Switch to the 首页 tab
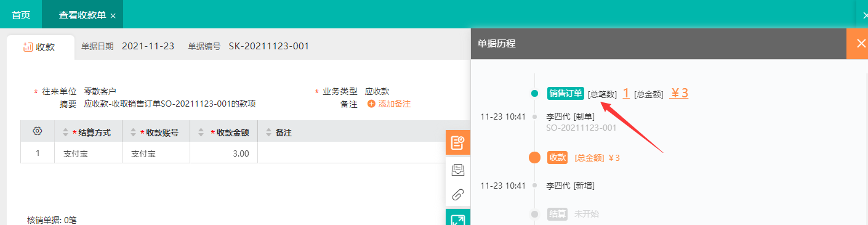The image size is (868, 225). coord(21,15)
